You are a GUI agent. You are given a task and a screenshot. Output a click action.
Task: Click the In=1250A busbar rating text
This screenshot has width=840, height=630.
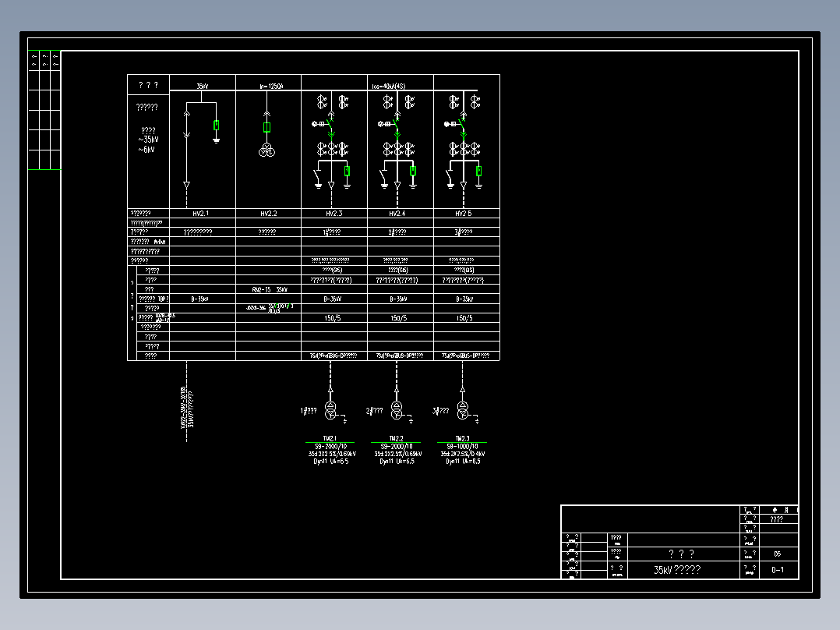pyautogui.click(x=272, y=87)
